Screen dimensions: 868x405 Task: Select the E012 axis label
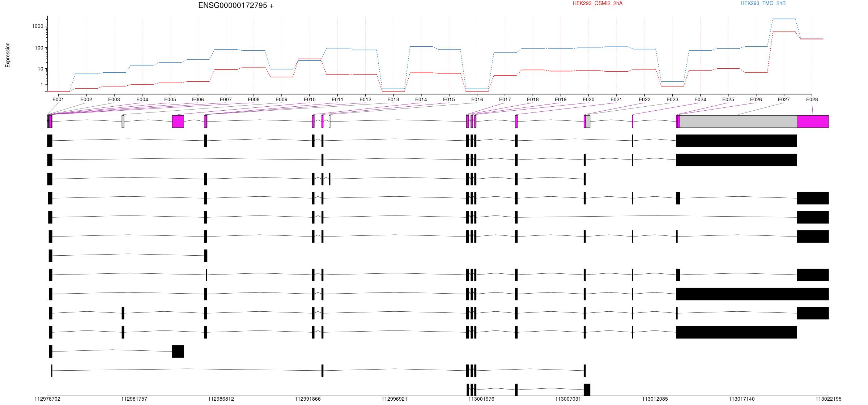tap(365, 99)
